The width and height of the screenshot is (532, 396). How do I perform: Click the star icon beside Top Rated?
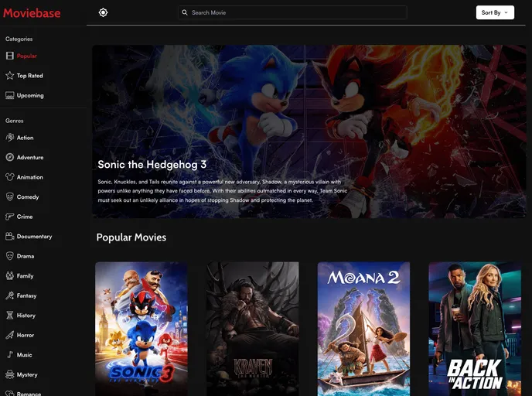[10, 75]
